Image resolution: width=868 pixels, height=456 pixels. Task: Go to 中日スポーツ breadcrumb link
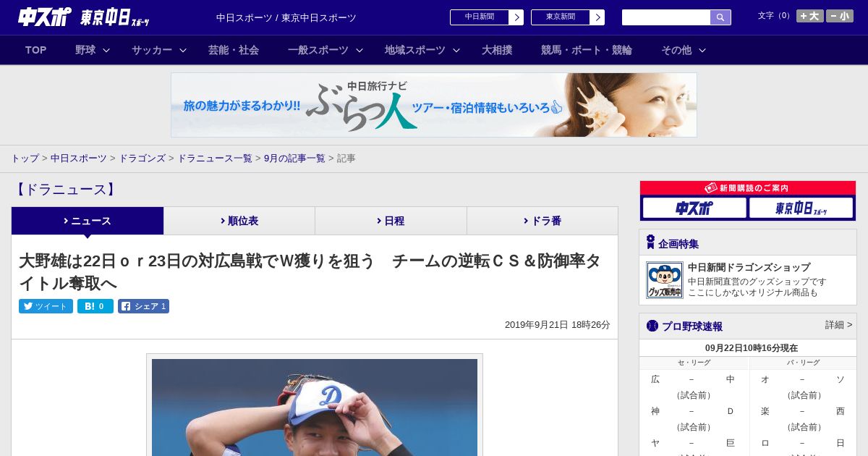point(79,158)
